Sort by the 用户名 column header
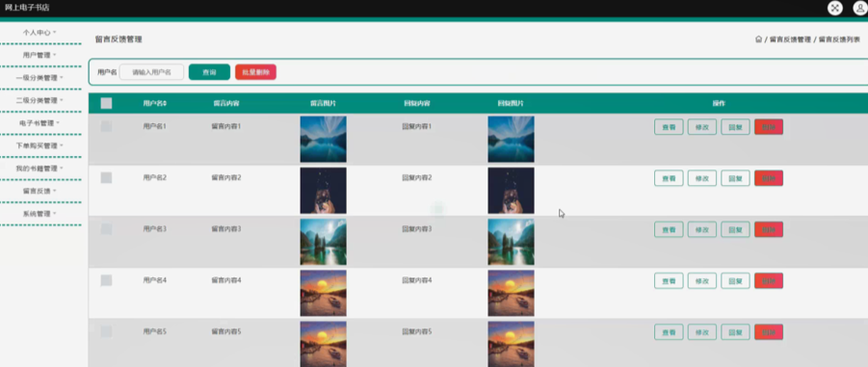The image size is (868, 367). (155, 103)
